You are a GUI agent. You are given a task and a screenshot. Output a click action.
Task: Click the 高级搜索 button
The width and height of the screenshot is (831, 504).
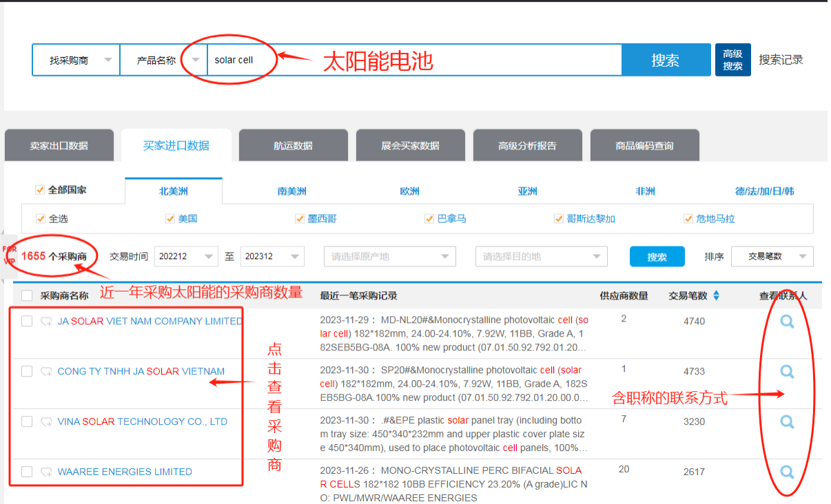[732, 60]
